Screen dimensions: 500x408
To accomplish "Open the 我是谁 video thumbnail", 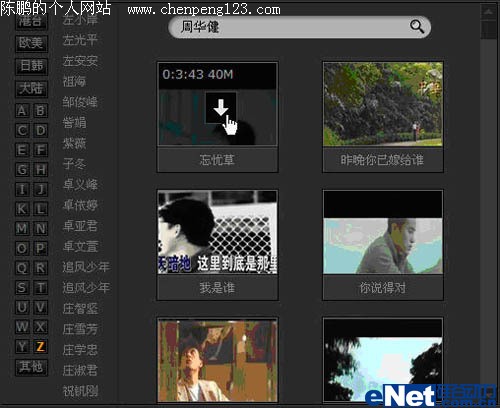I will click(x=217, y=232).
